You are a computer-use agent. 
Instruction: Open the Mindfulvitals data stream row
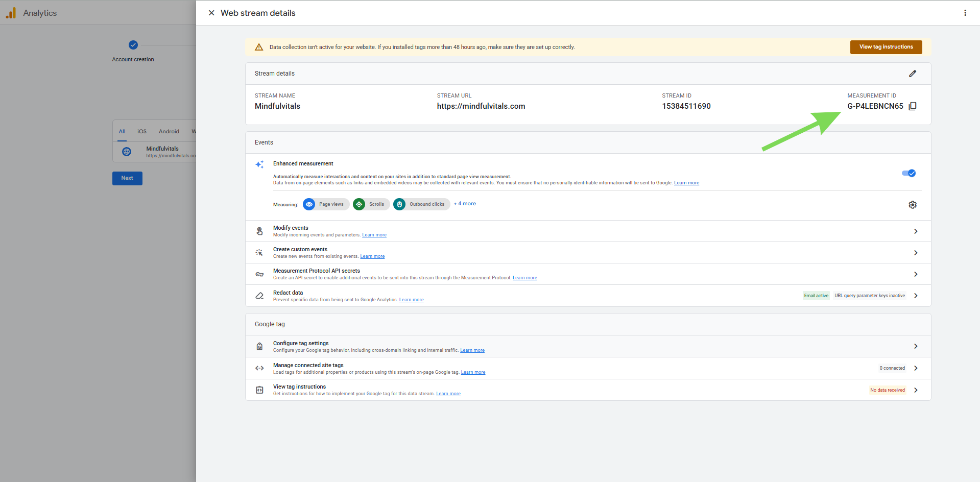coord(154,152)
